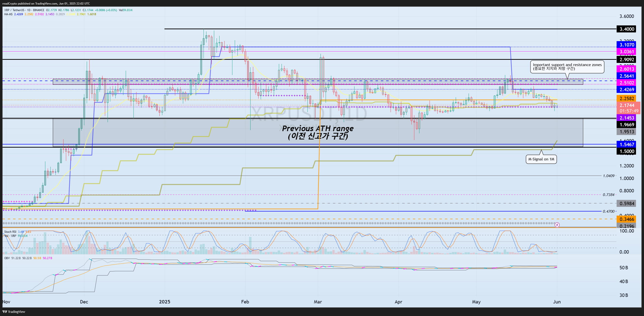Click the purple lightning bolt icon
644x316 pixels.
point(557,225)
